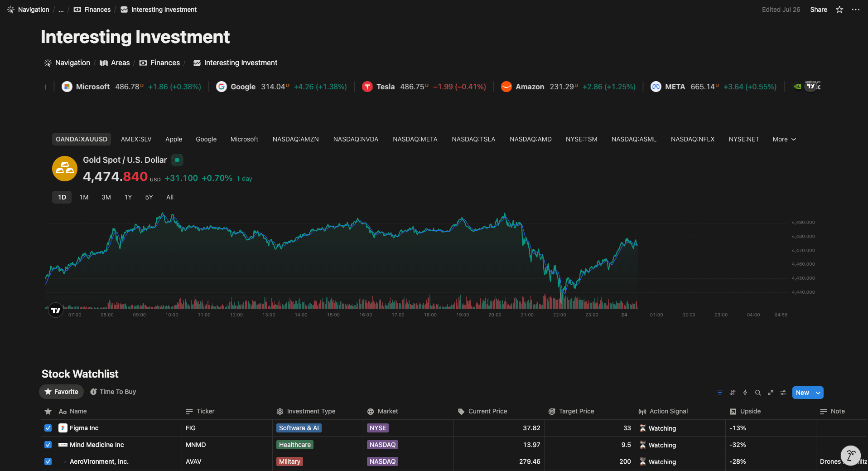Screen dimensions: 868x471
Task: Click the expand full-page icon in watchlist toolbar
Action: click(771, 393)
